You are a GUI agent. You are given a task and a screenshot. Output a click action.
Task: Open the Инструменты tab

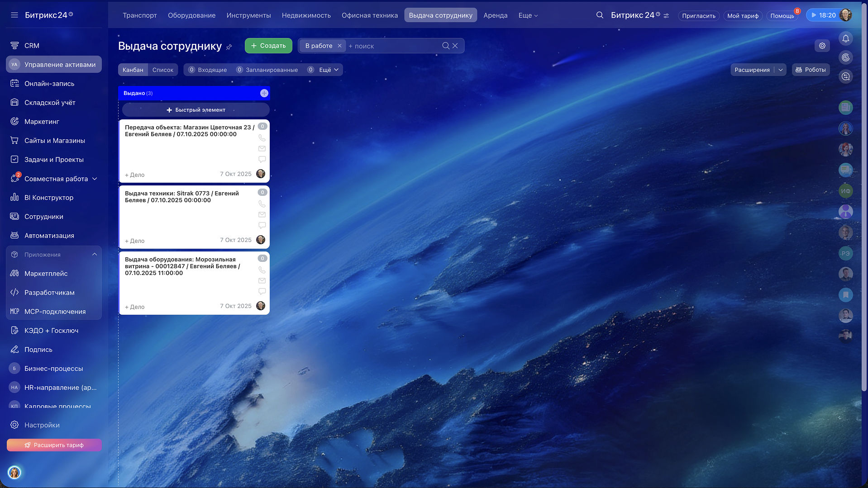pyautogui.click(x=249, y=15)
